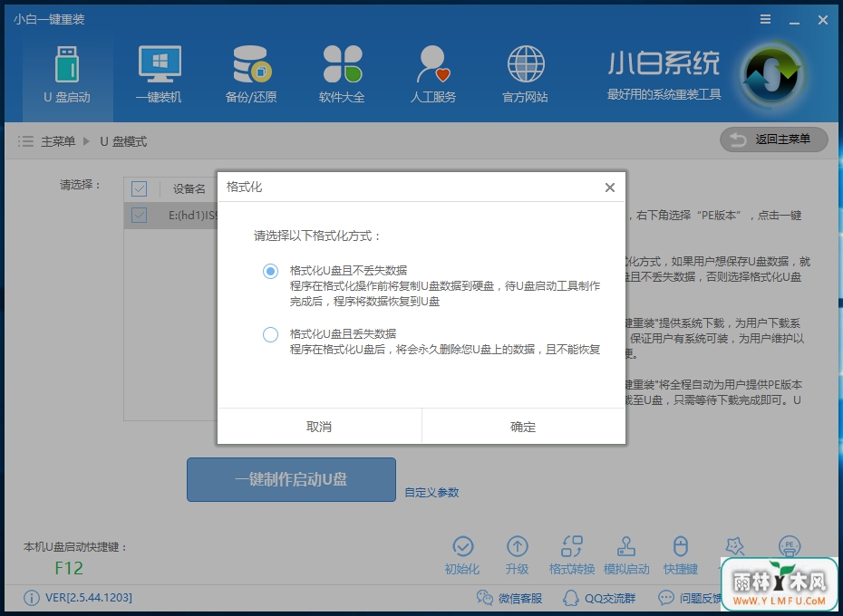Select 格式化U盘且不丢失数据 radio option
Screen dimensions: 843x616
click(x=270, y=271)
